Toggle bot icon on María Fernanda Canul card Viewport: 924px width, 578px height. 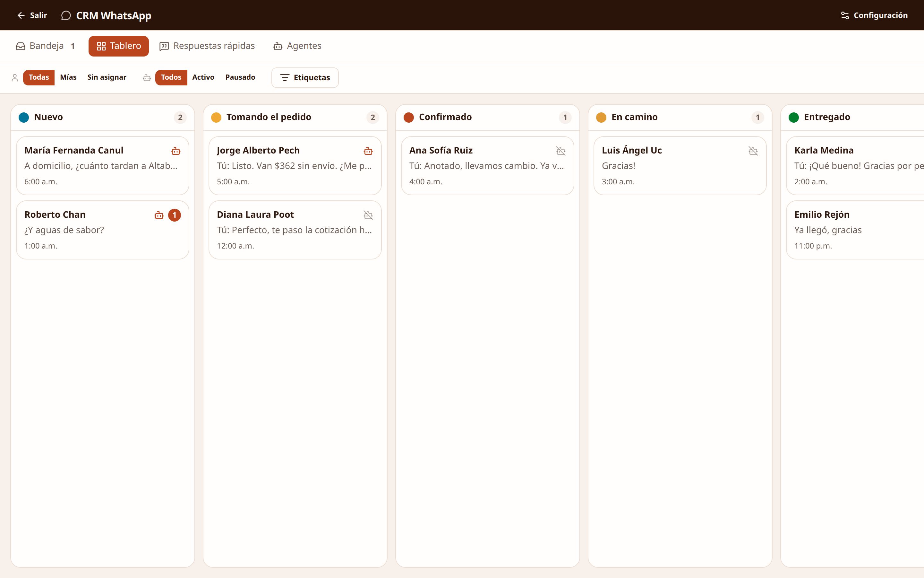pos(175,151)
